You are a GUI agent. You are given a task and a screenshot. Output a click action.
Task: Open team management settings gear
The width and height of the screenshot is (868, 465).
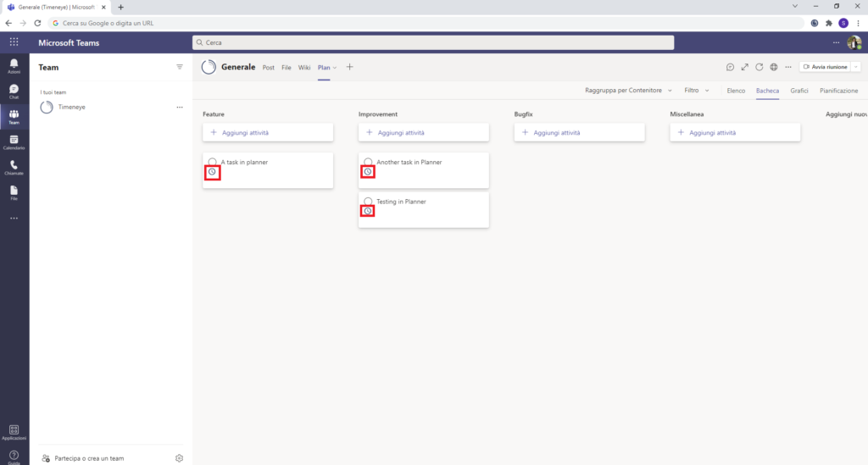[179, 458]
